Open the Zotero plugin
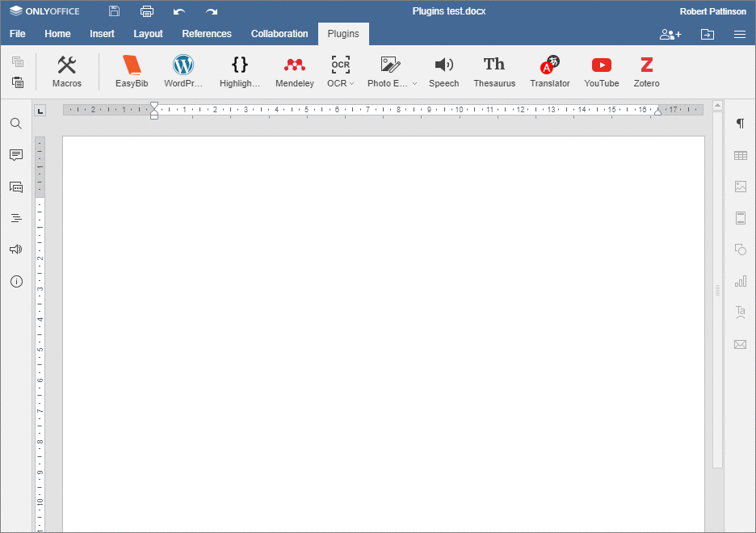 point(646,71)
